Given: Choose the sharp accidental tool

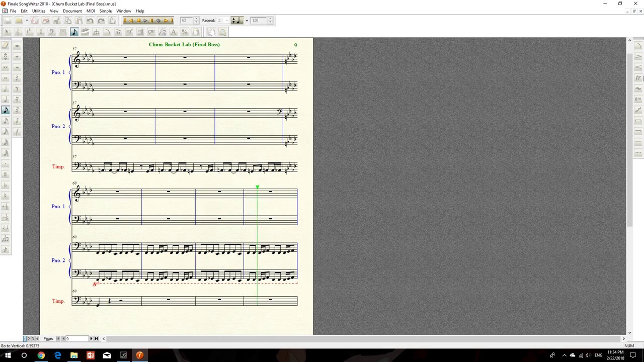Looking at the screenshot, I should 6,175.
